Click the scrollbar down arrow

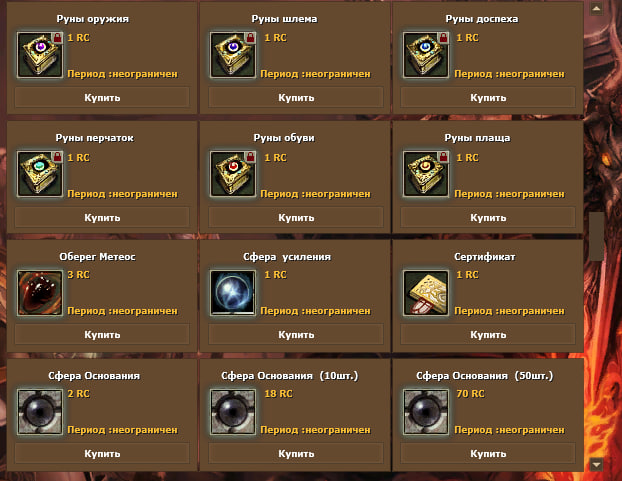pyautogui.click(x=596, y=464)
